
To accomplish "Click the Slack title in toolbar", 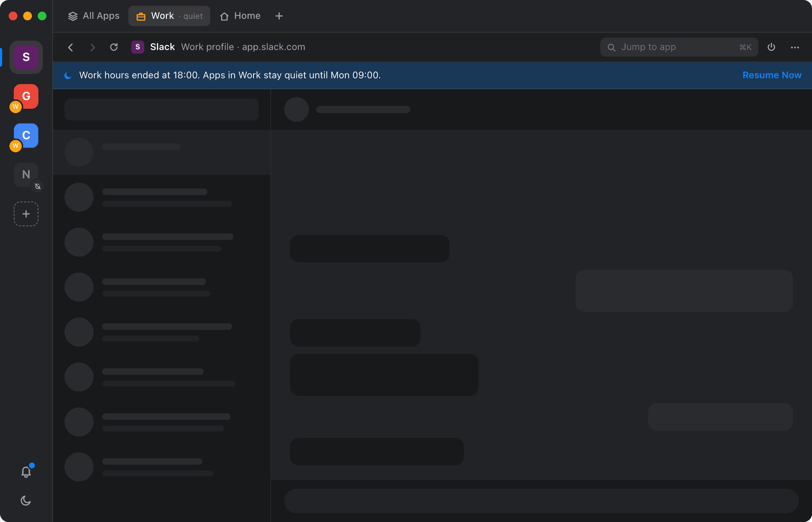I will [162, 47].
